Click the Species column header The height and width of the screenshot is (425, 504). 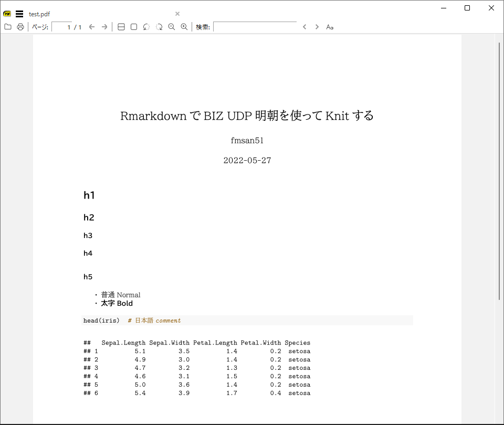pos(297,343)
